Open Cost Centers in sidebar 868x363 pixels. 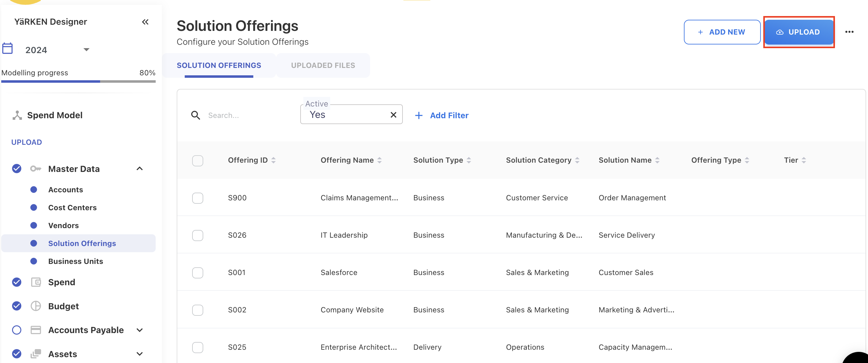[72, 208]
